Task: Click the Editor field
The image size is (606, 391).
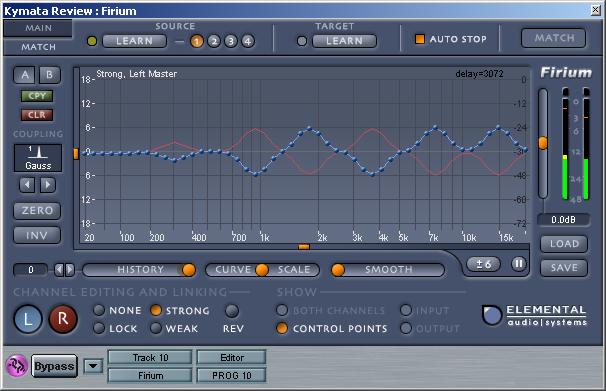Action: 232,358
